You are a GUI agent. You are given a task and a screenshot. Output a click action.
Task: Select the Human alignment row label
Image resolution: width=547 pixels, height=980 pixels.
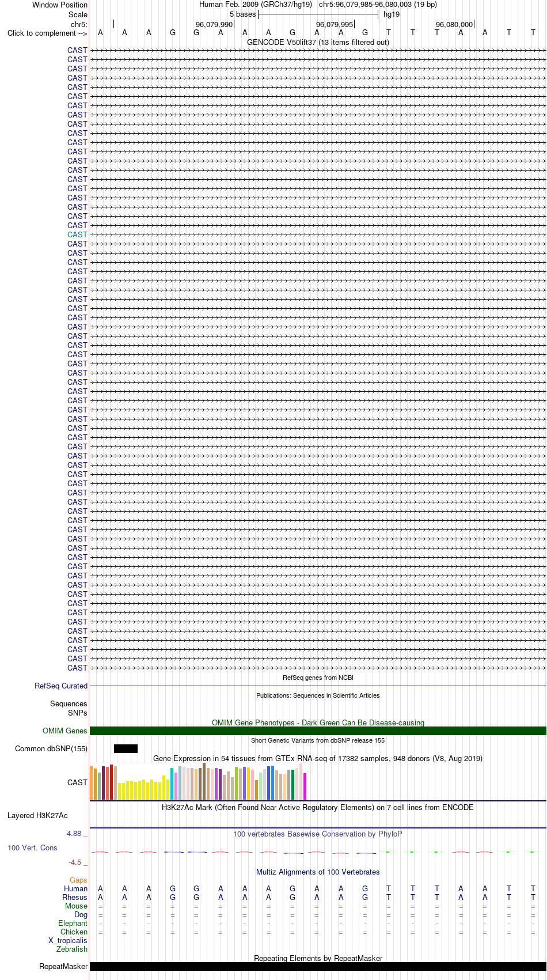(75, 889)
